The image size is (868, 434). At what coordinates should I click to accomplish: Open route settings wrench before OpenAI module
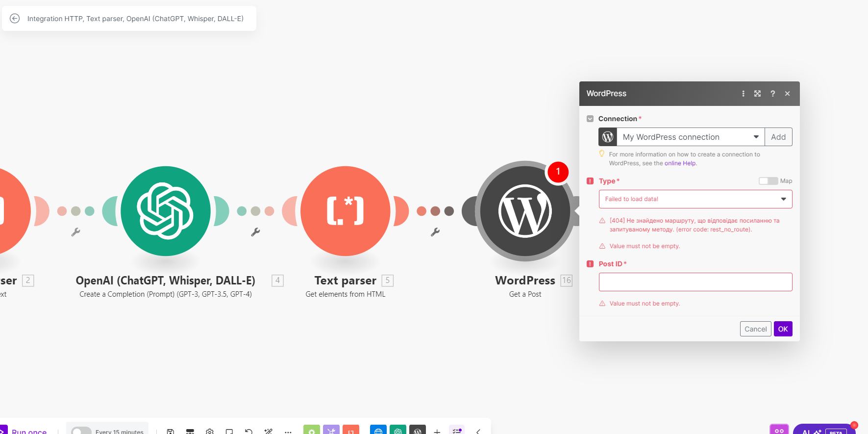point(75,232)
